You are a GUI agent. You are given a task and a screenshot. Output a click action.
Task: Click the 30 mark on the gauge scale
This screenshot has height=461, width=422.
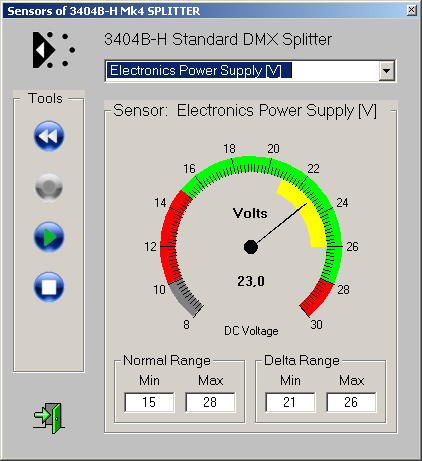pos(317,324)
